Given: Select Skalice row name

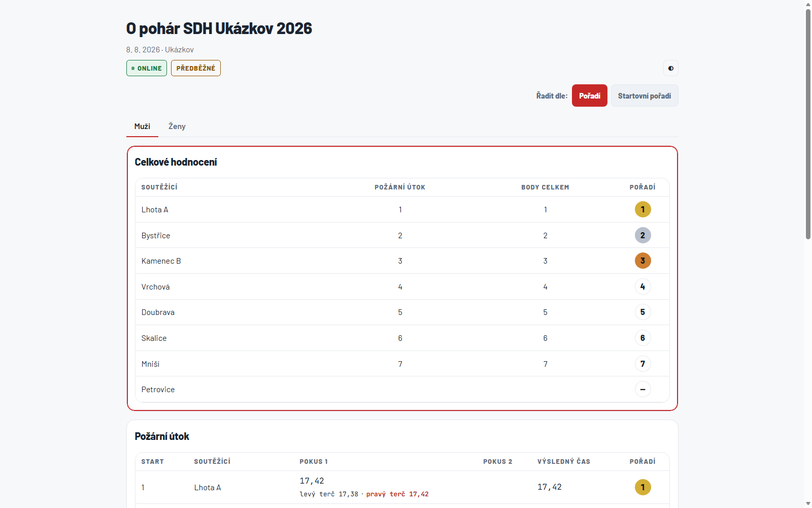Looking at the screenshot, I should pyautogui.click(x=154, y=338).
